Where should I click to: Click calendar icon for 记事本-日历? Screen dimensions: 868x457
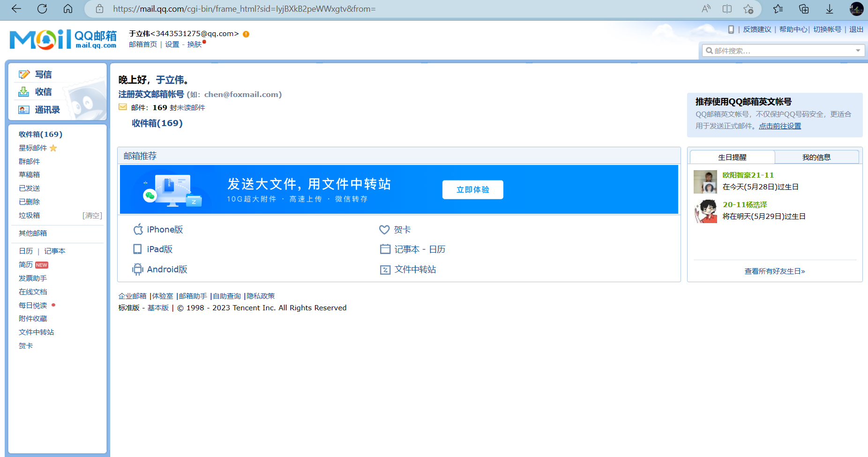coord(385,249)
